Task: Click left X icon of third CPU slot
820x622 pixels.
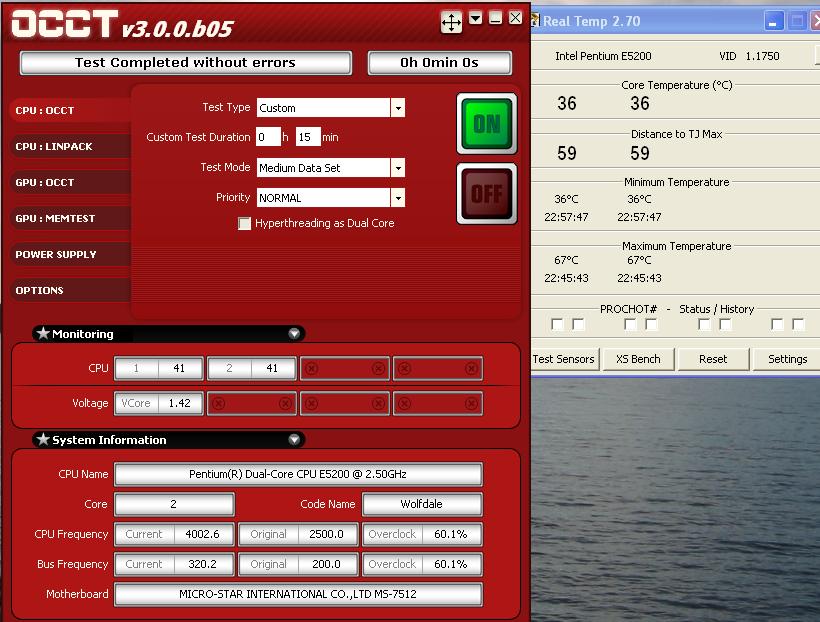Action: (x=311, y=369)
